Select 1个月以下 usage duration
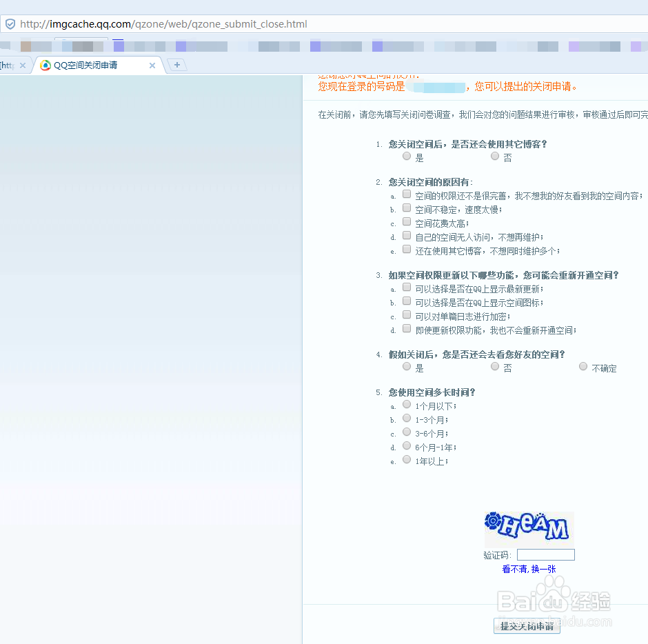648x644 pixels. (407, 404)
